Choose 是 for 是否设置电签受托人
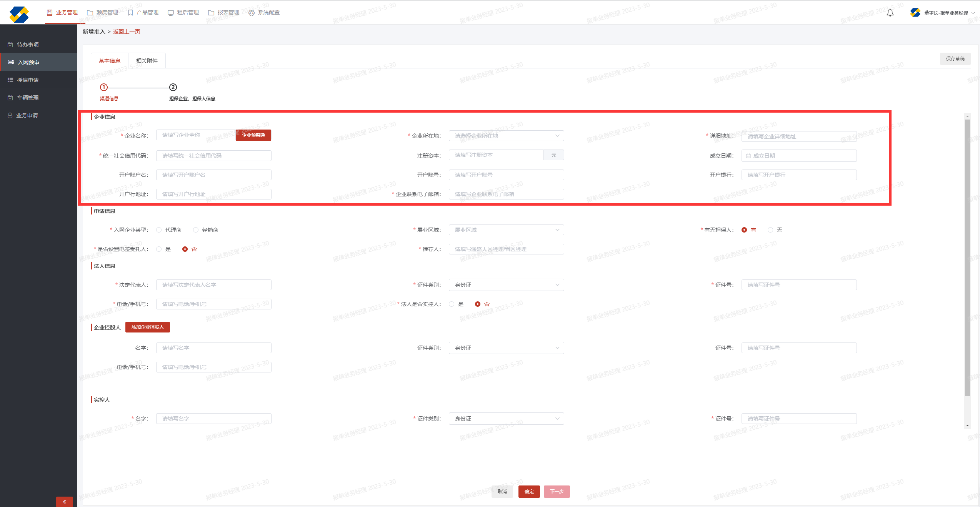The image size is (980, 507). 159,249
